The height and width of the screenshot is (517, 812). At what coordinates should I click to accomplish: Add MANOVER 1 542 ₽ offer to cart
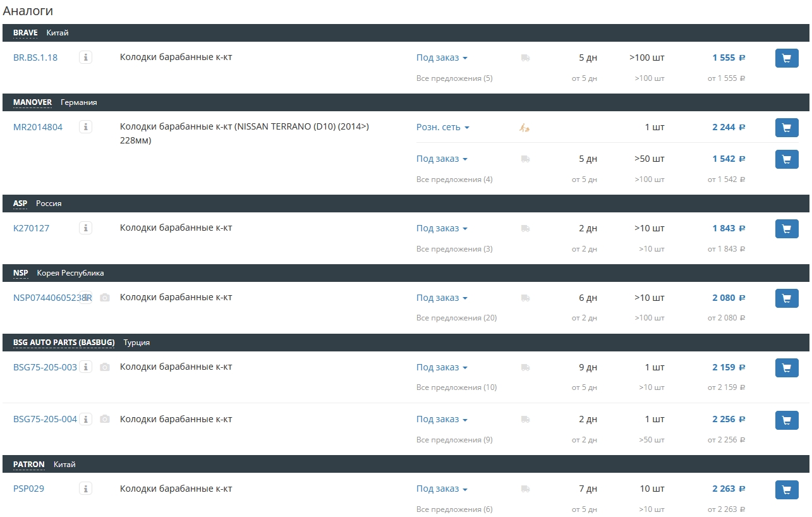click(787, 159)
